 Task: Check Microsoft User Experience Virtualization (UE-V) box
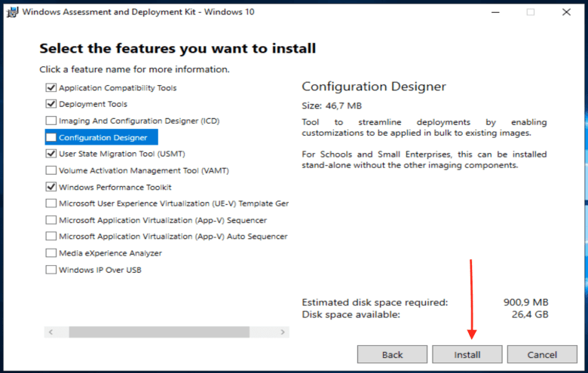[x=51, y=203]
